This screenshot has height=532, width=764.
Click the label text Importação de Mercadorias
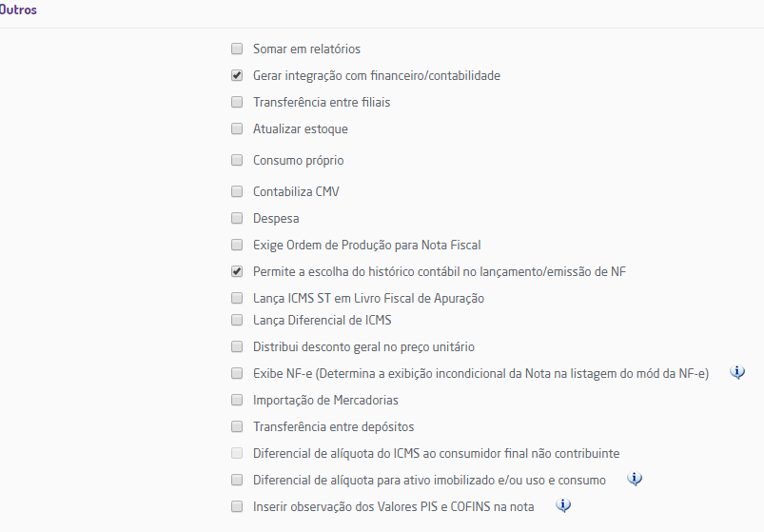pyautogui.click(x=325, y=400)
